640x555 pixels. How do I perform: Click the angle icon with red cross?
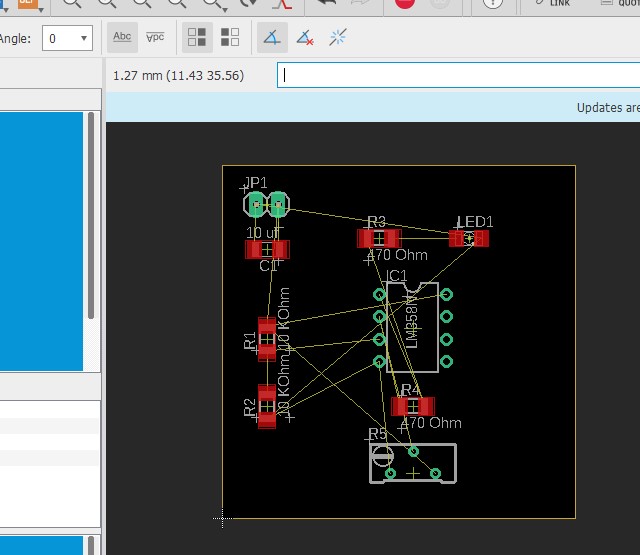pyautogui.click(x=305, y=39)
